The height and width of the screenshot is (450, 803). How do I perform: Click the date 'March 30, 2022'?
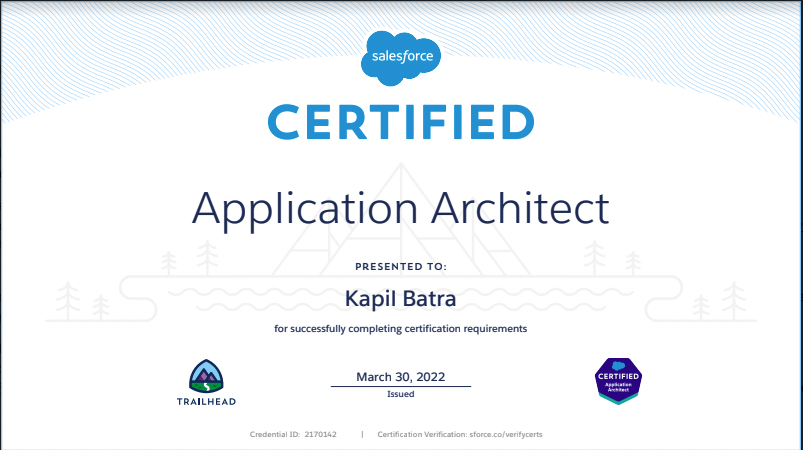[400, 377]
